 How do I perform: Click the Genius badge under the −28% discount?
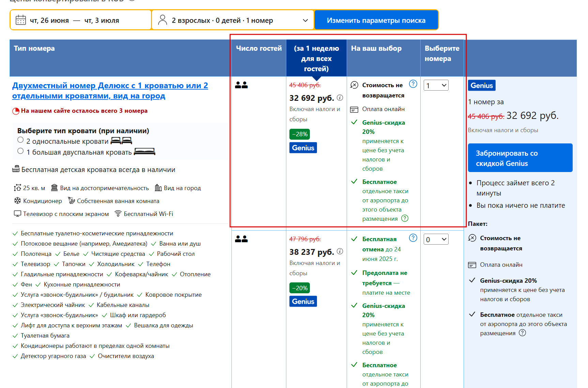pyautogui.click(x=303, y=148)
